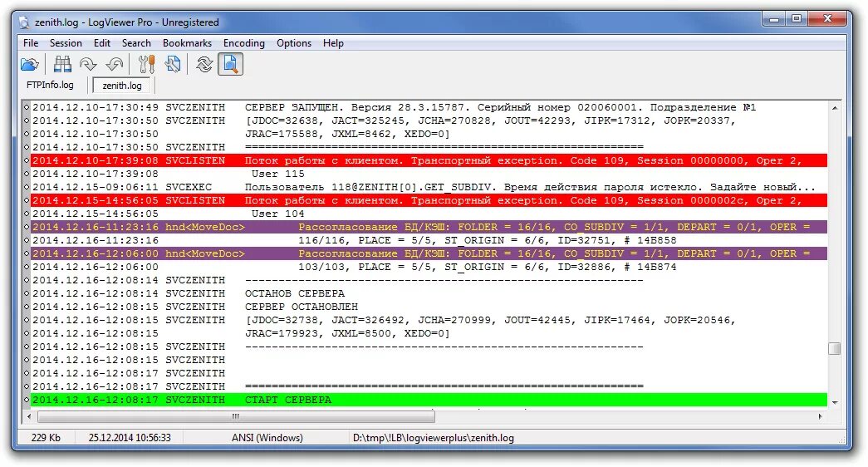Select red 14:56:05 SVCLISTEN exception line
This screenshot has height=467, width=868.
click(429, 200)
